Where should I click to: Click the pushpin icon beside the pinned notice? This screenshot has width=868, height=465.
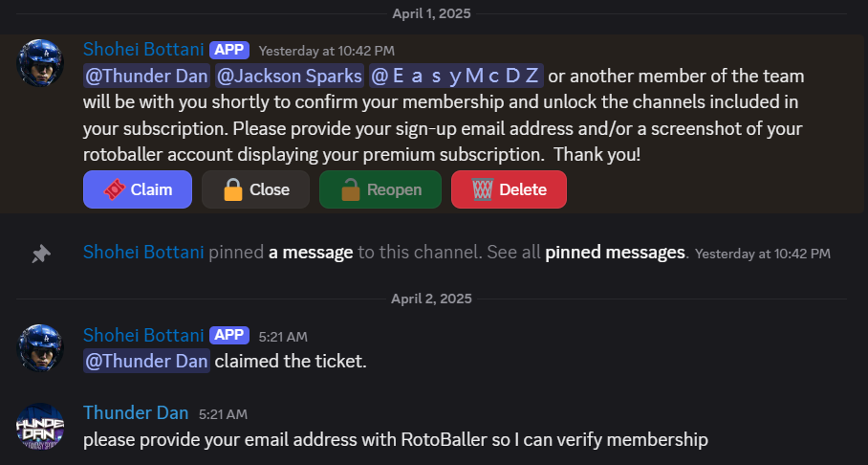(x=40, y=255)
